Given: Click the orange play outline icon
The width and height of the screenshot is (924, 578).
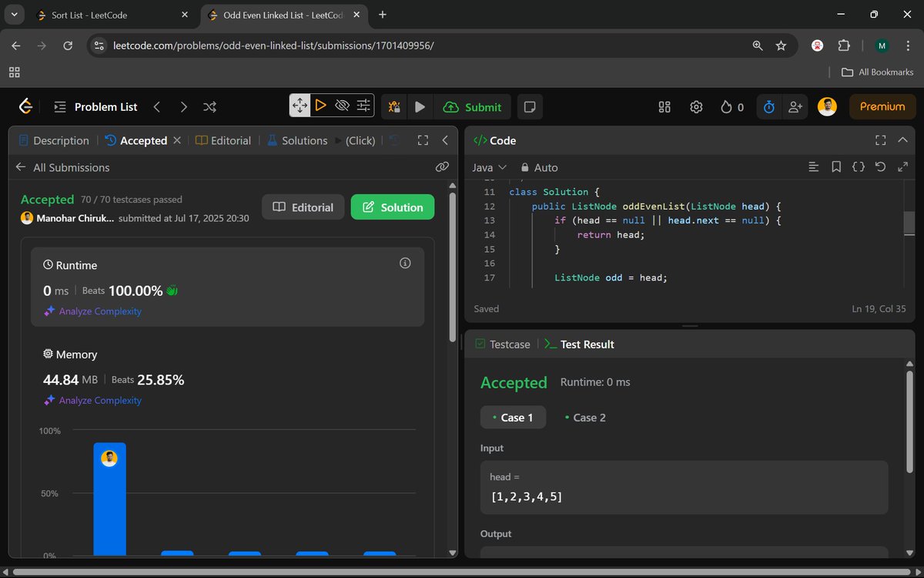Looking at the screenshot, I should pos(321,106).
